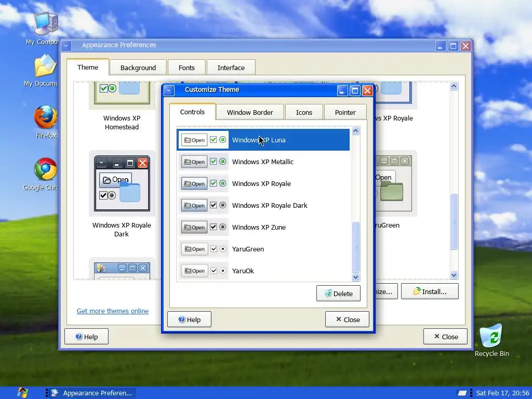Click the Customize Theme list scrollbar thumb
Screen dimensions: 532x399
(355, 247)
